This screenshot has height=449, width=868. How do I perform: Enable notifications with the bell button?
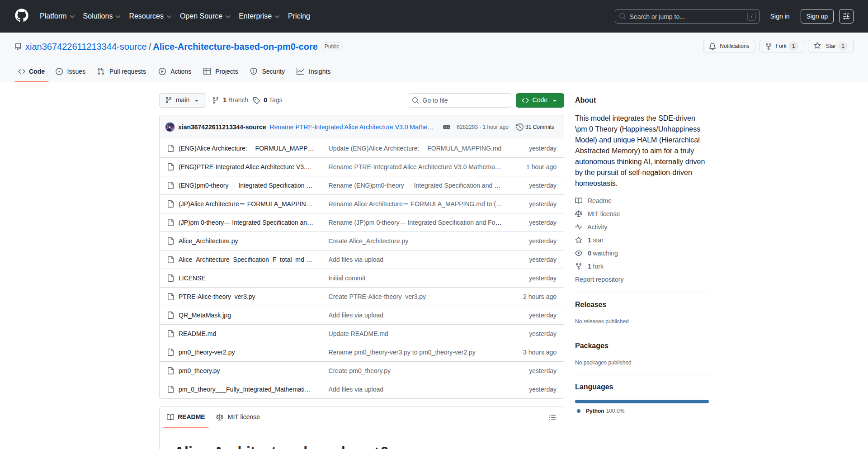point(729,46)
